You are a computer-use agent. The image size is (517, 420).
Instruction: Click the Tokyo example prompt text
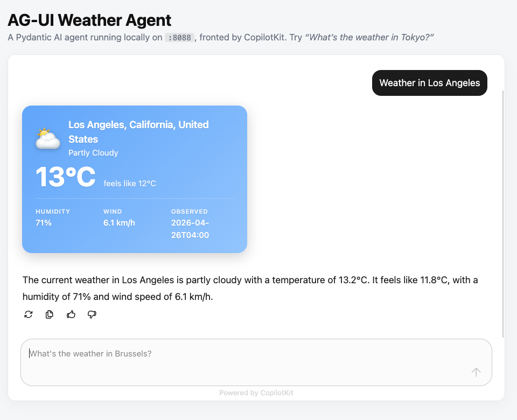[369, 37]
